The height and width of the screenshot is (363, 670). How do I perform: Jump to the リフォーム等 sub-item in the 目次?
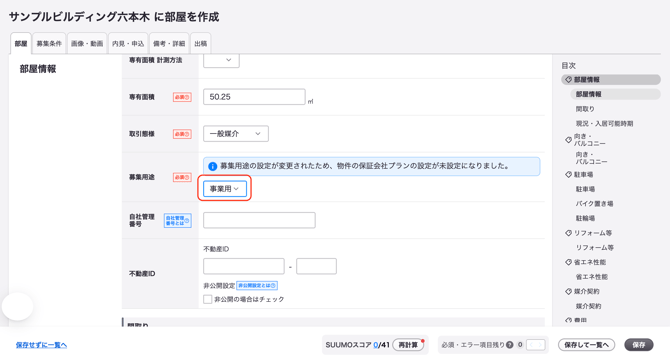[594, 248]
